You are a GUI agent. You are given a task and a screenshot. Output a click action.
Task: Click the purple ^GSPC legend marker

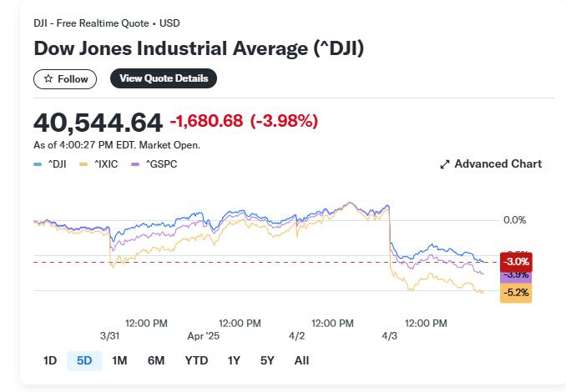click(x=135, y=164)
